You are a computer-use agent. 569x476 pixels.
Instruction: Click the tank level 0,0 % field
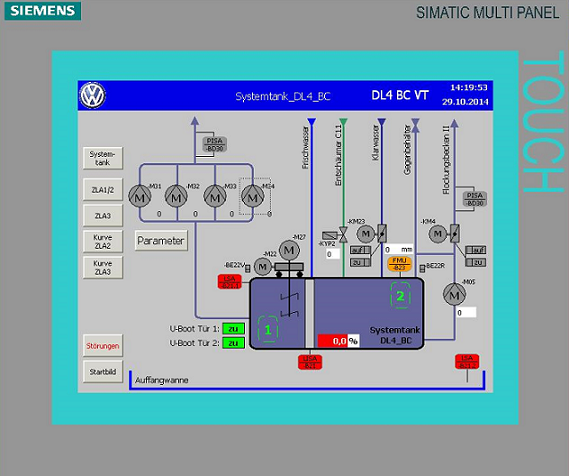[x=339, y=341]
